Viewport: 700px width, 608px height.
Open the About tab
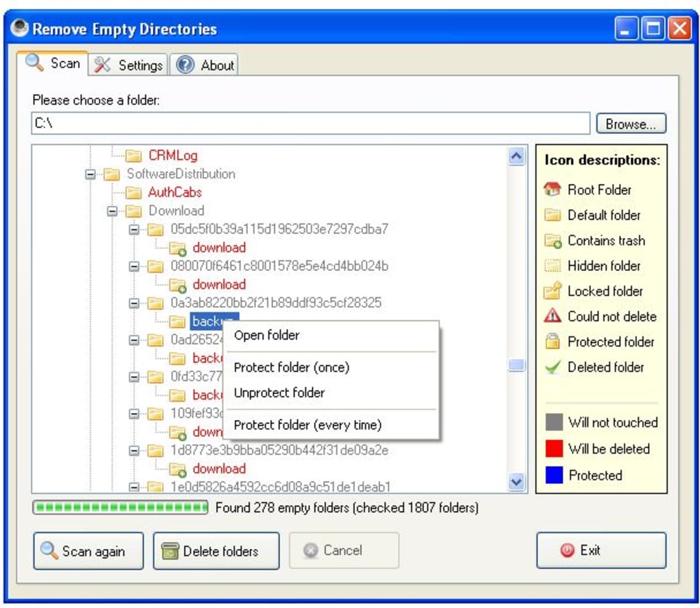pyautogui.click(x=205, y=65)
